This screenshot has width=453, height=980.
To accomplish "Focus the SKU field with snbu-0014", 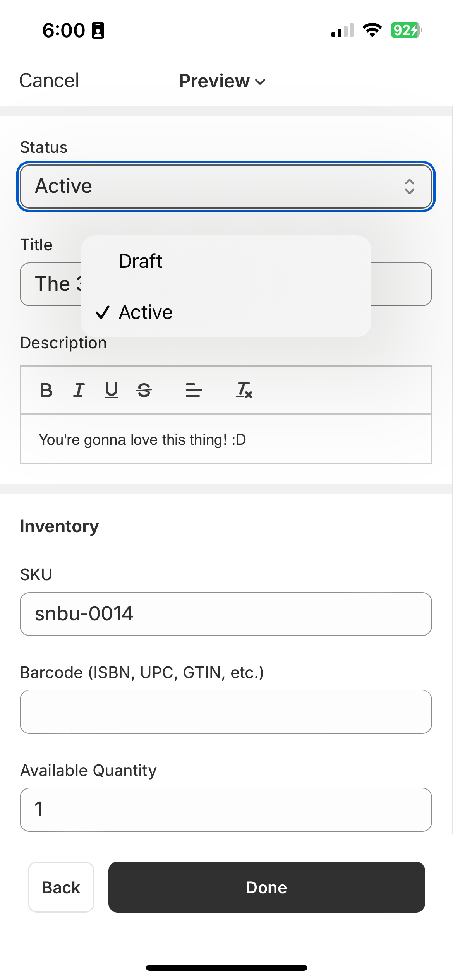I will [x=226, y=614].
